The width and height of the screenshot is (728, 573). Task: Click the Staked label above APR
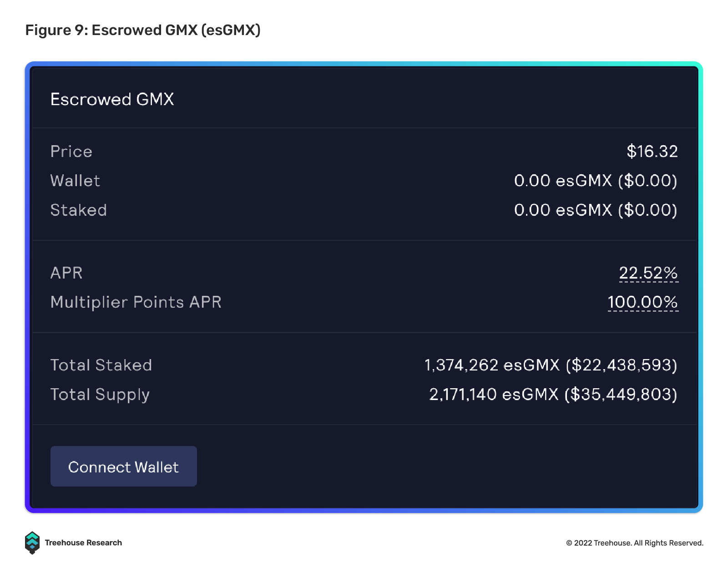pos(79,210)
